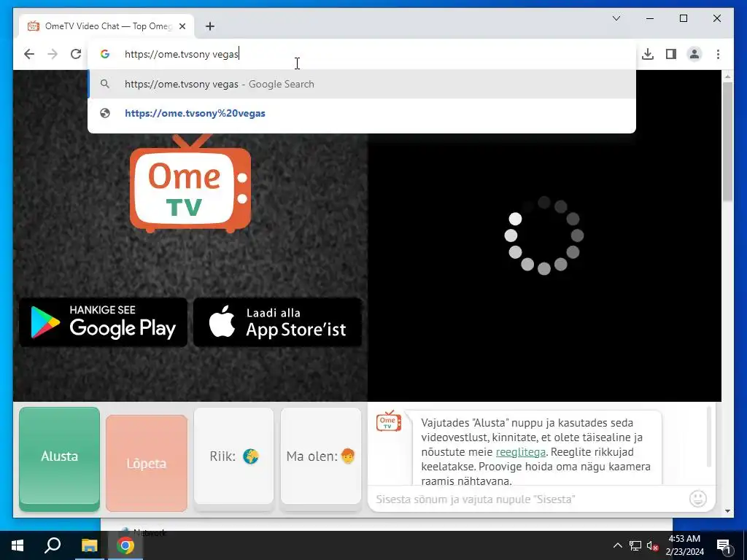
Task: Click the page vertical scrollbar thumb
Action: [x=727, y=141]
